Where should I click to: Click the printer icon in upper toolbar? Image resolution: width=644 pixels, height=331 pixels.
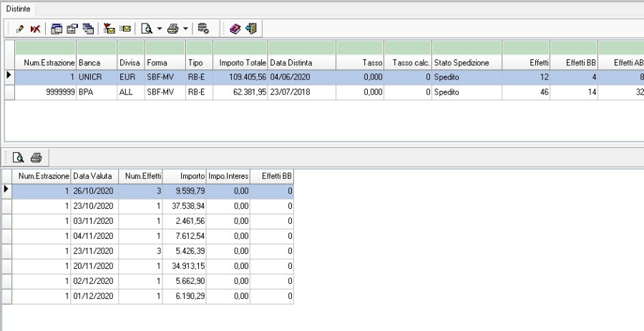[172, 29]
